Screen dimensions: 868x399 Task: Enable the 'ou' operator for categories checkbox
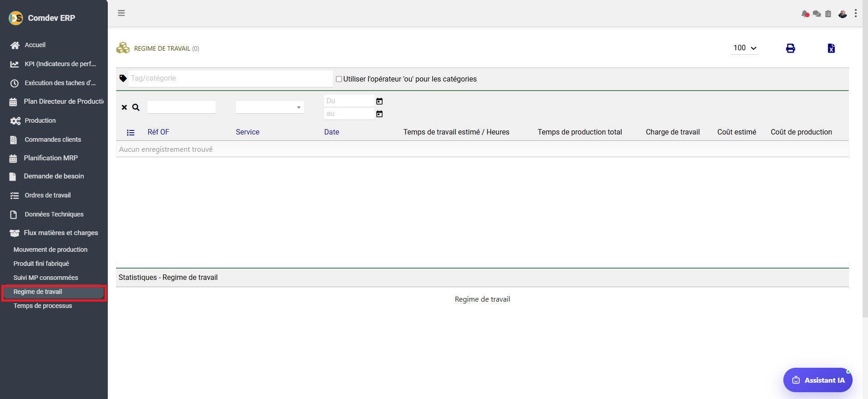[x=339, y=79]
